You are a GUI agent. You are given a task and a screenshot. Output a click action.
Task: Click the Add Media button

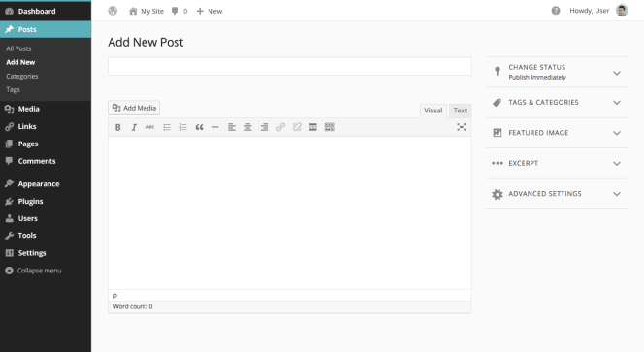(134, 108)
